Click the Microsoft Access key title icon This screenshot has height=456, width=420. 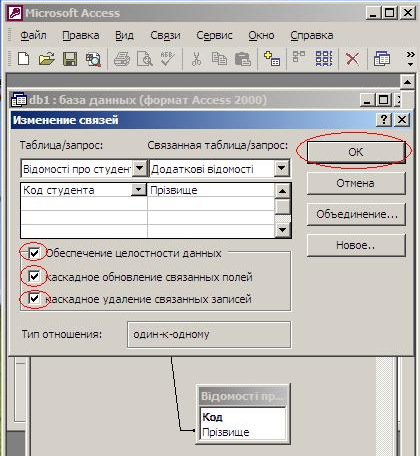point(15,13)
